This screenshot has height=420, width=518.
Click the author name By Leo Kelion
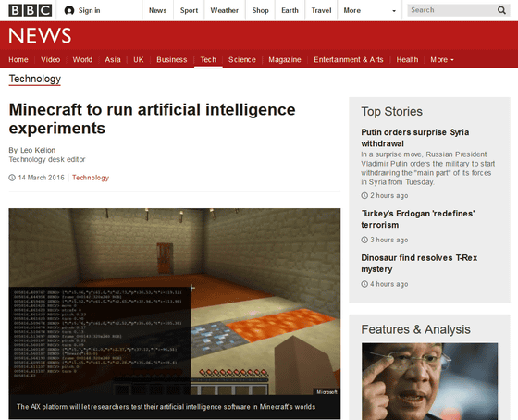[32, 150]
